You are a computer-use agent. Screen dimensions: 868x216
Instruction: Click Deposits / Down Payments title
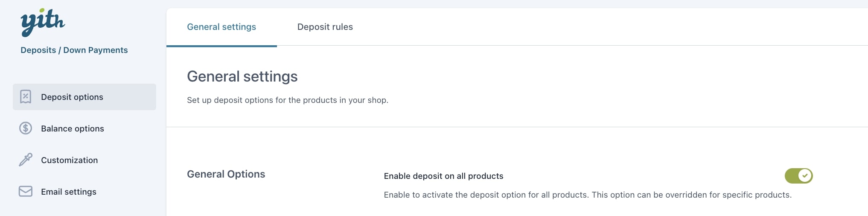(x=74, y=50)
